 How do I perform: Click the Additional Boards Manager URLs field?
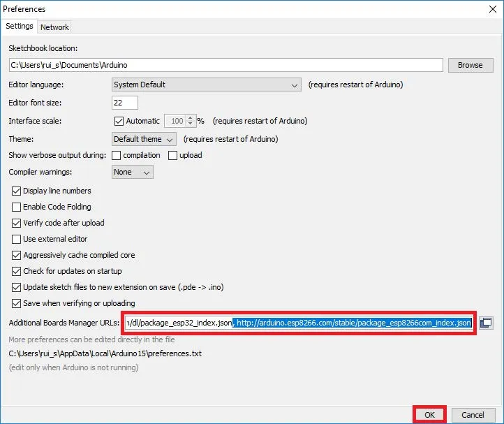click(299, 323)
